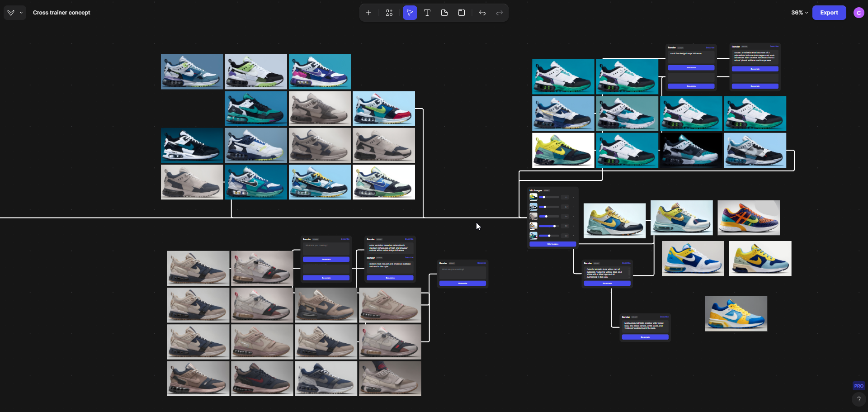
Task: Select the pink and purple sneaker image
Action: tap(320, 71)
